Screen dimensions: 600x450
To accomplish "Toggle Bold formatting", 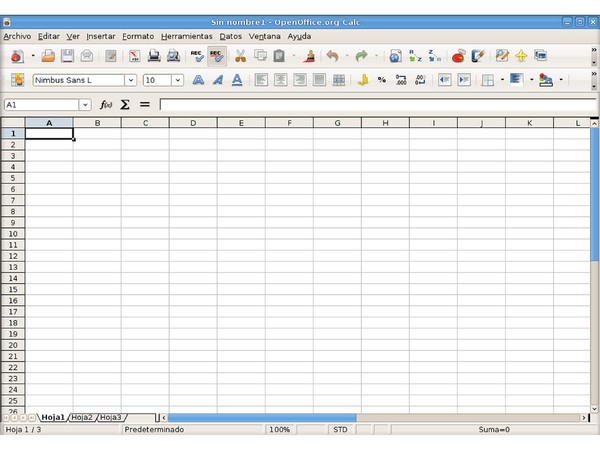I will tap(198, 80).
